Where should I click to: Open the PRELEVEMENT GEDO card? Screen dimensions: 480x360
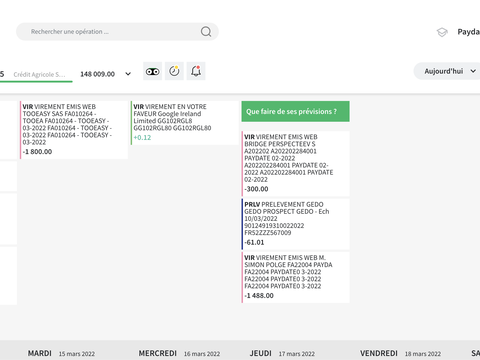click(x=296, y=224)
